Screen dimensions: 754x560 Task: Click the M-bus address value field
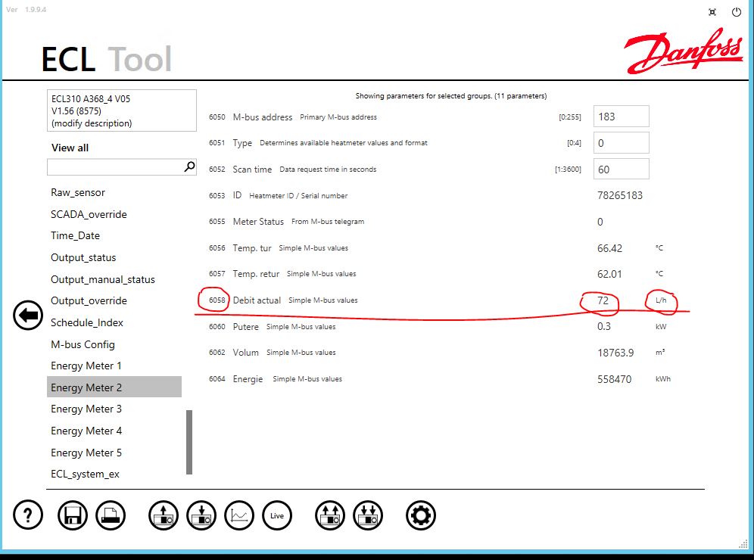(622, 117)
